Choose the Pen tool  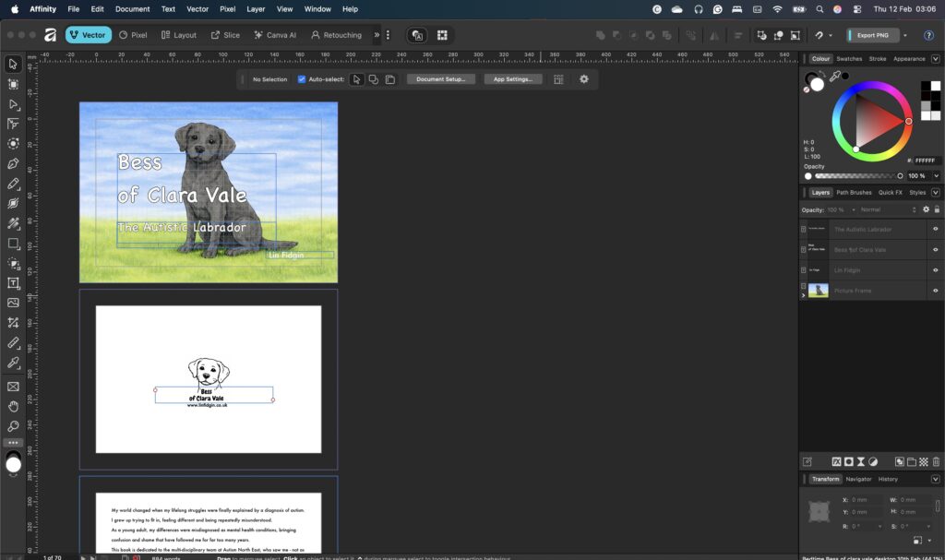13,164
